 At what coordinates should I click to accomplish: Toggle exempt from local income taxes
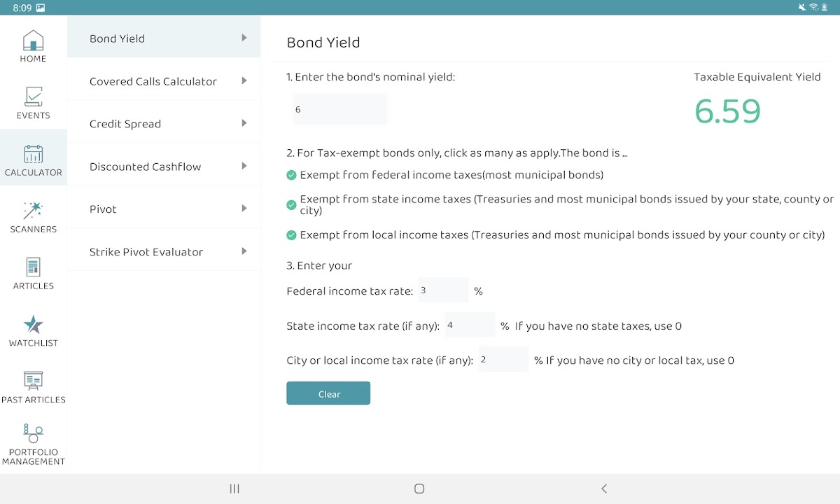pyautogui.click(x=292, y=235)
